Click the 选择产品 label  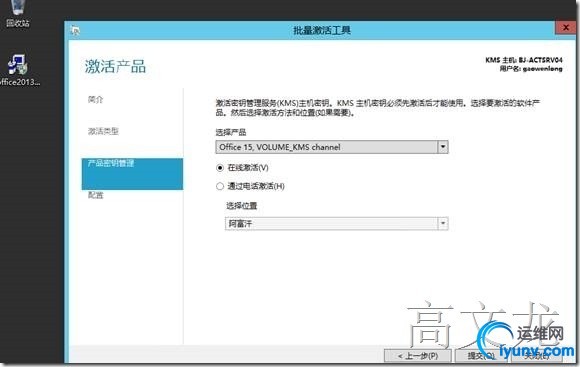click(x=231, y=132)
